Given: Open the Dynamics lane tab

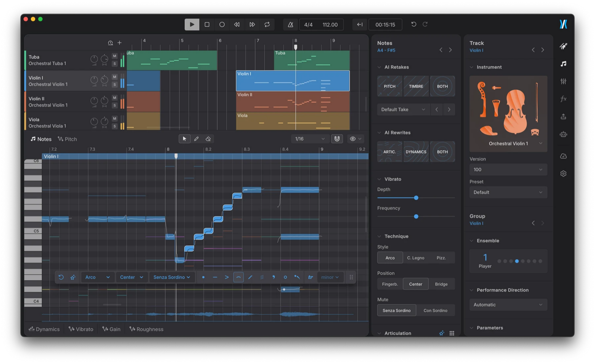Looking at the screenshot, I should tap(44, 329).
